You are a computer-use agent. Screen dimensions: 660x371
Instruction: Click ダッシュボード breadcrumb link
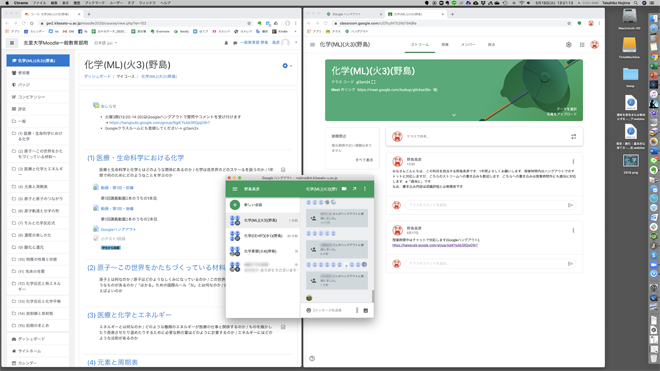tap(97, 76)
